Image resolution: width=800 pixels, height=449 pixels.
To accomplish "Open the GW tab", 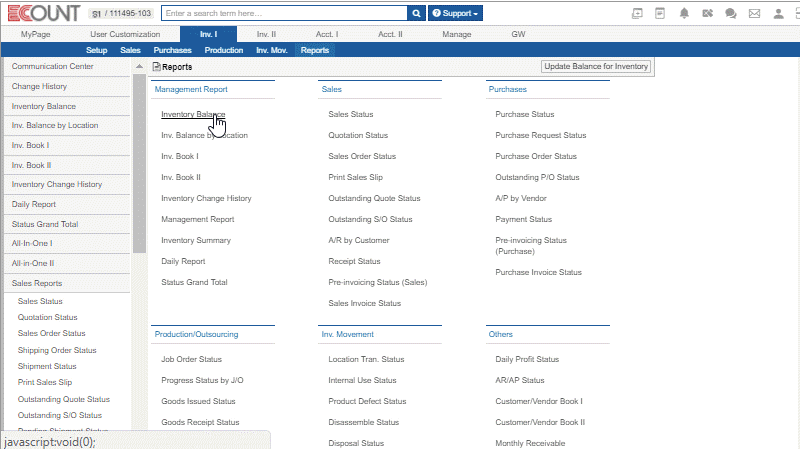I will (x=518, y=34).
